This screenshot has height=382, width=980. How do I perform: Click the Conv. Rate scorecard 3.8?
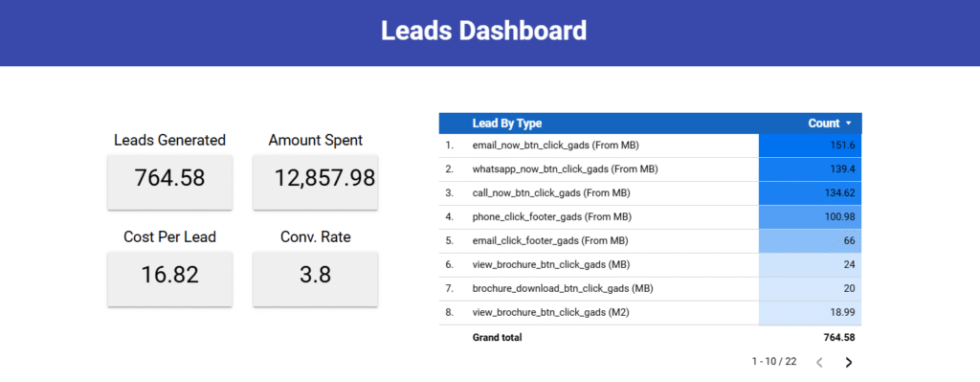(315, 275)
